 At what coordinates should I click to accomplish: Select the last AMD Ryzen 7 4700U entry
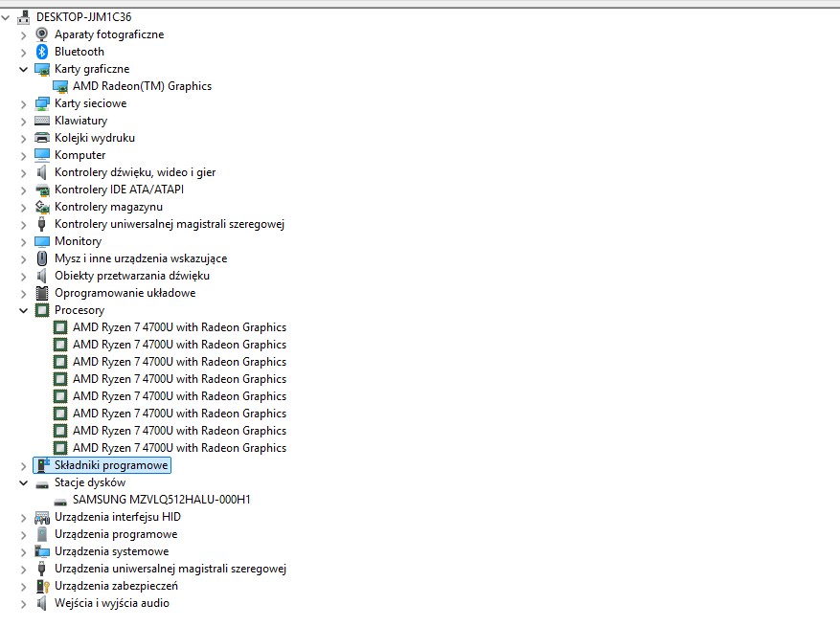[179, 448]
